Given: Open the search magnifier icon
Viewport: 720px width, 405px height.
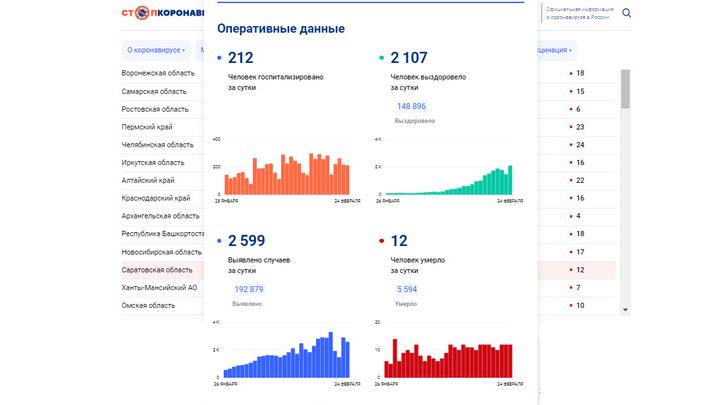Looking at the screenshot, I should click(627, 13).
